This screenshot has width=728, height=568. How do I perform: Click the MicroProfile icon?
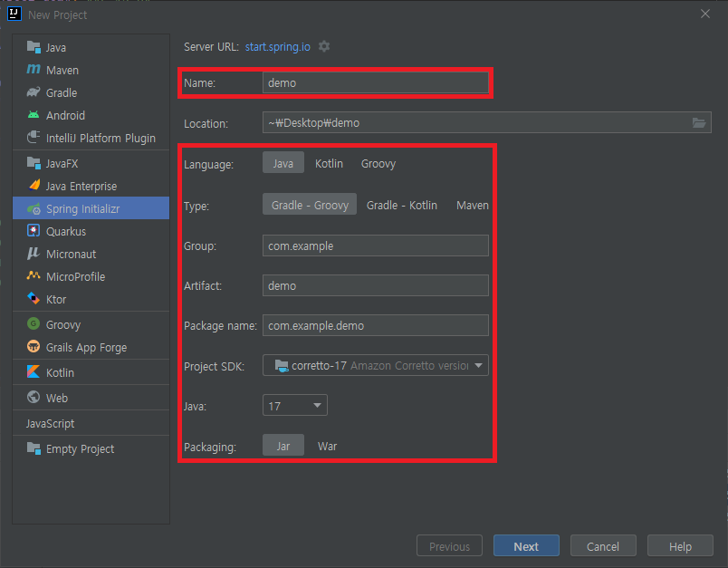coord(34,276)
